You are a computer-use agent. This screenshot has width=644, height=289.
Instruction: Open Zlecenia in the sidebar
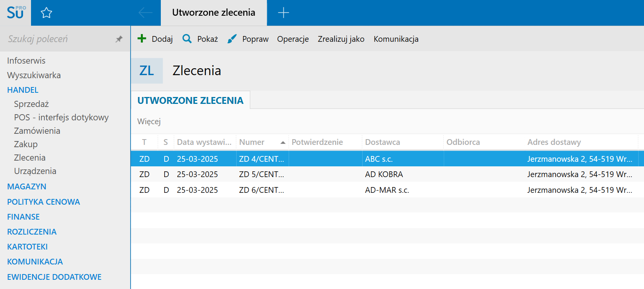point(29,158)
